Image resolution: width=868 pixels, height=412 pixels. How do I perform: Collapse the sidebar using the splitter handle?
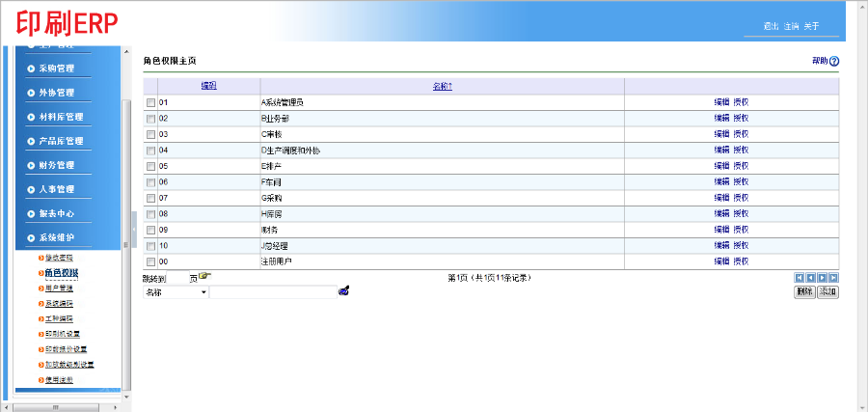coord(134,229)
